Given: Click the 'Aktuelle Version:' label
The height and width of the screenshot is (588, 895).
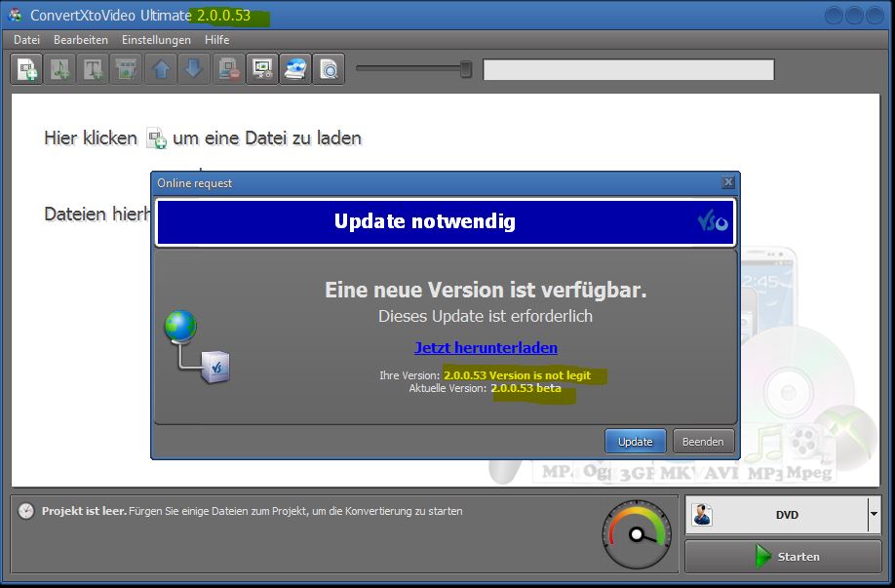Looking at the screenshot, I should [447, 388].
